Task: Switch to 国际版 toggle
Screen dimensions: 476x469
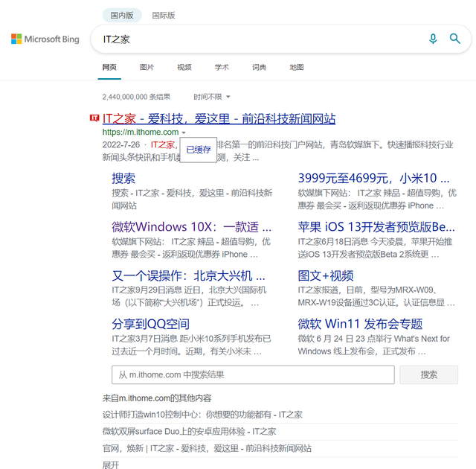Action: pyautogui.click(x=164, y=15)
